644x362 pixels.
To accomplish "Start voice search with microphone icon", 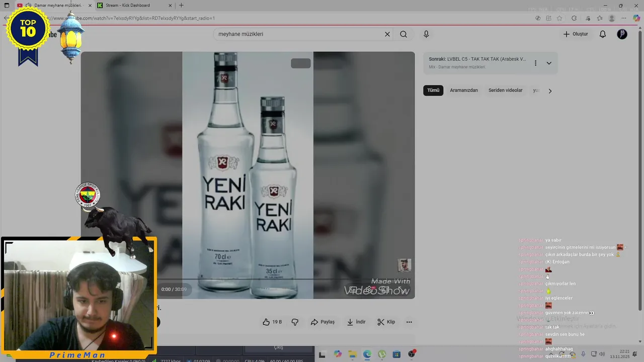I will pyautogui.click(x=426, y=34).
